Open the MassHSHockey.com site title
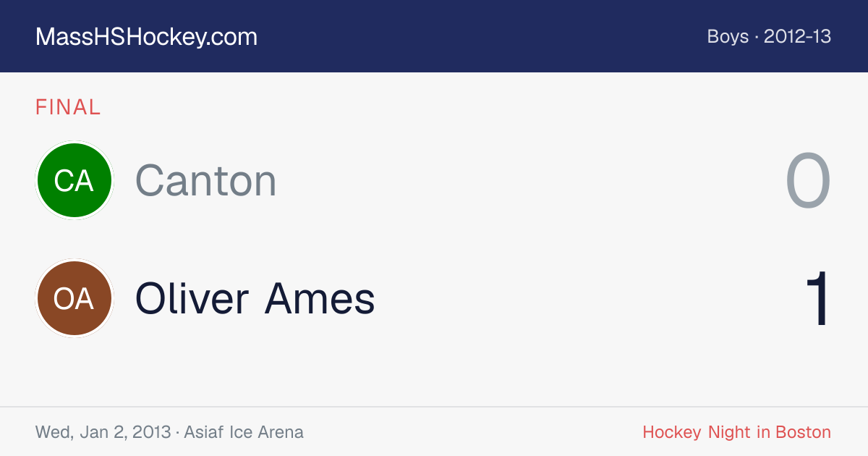Image resolution: width=868 pixels, height=456 pixels. click(x=146, y=37)
